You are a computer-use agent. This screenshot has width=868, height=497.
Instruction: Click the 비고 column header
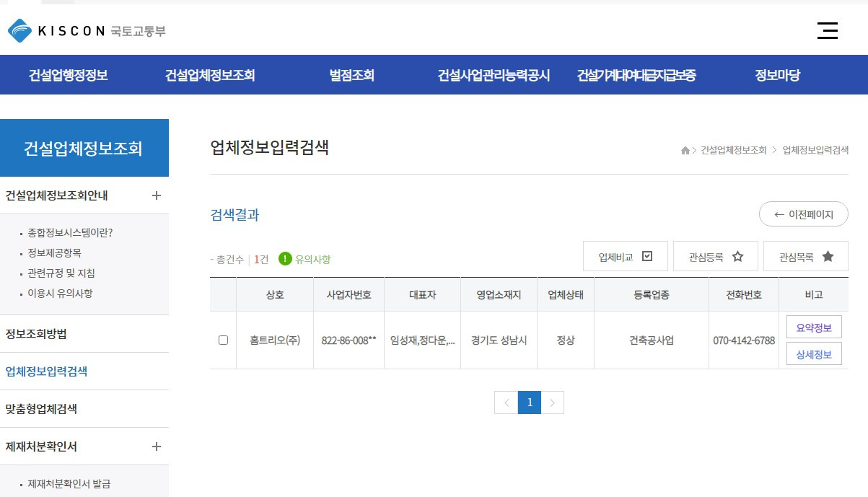(x=814, y=295)
